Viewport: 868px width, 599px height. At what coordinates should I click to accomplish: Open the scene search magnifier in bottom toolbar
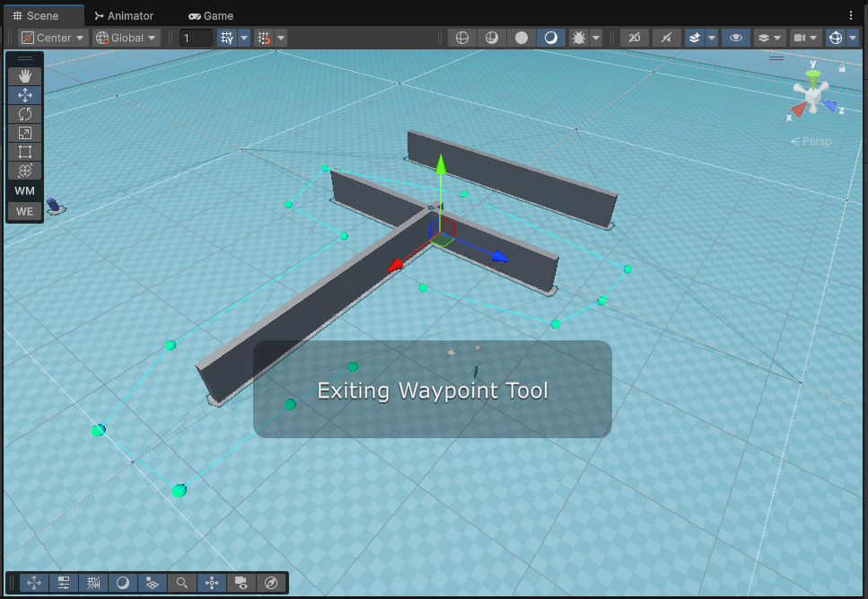181,583
